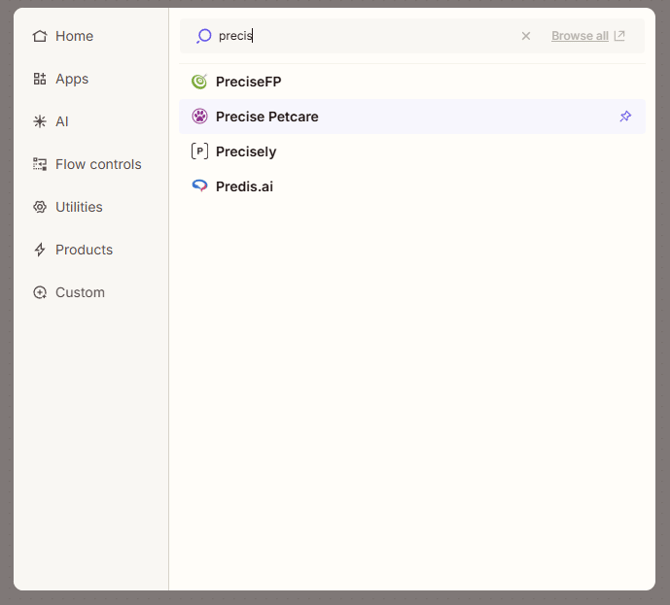Image resolution: width=670 pixels, height=605 pixels.
Task: Click the Apps grid icon
Action: tap(40, 79)
